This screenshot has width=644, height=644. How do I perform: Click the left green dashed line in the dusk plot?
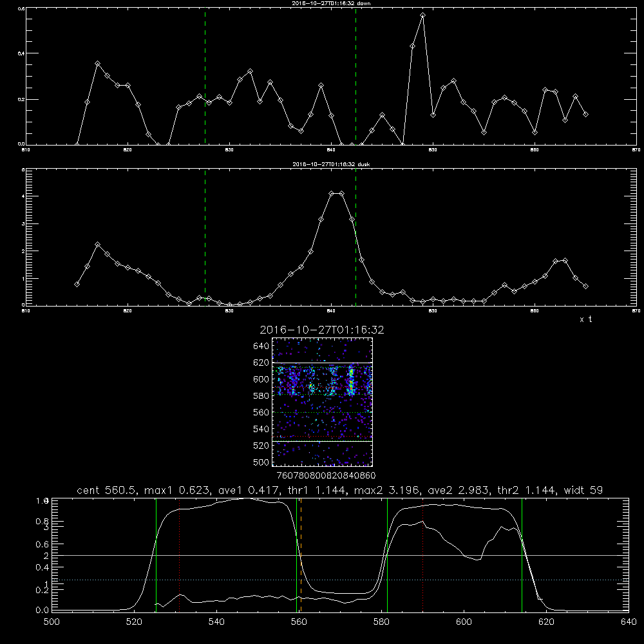tap(205, 237)
